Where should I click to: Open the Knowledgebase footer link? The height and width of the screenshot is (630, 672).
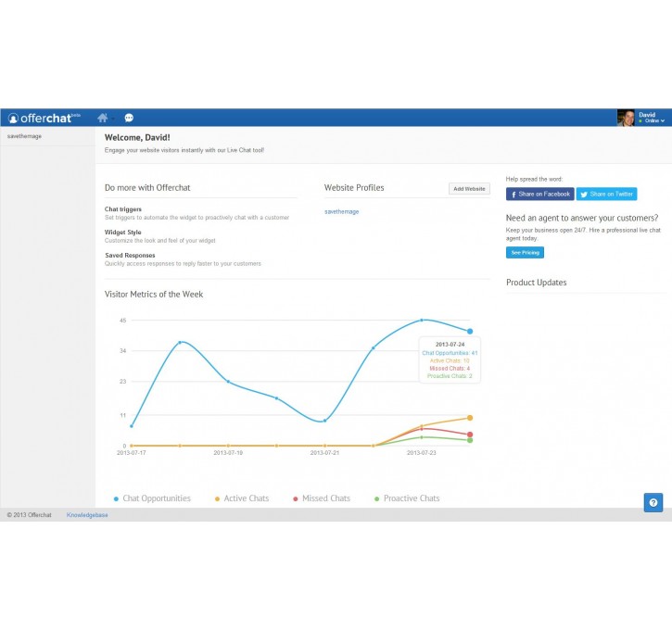pos(87,515)
